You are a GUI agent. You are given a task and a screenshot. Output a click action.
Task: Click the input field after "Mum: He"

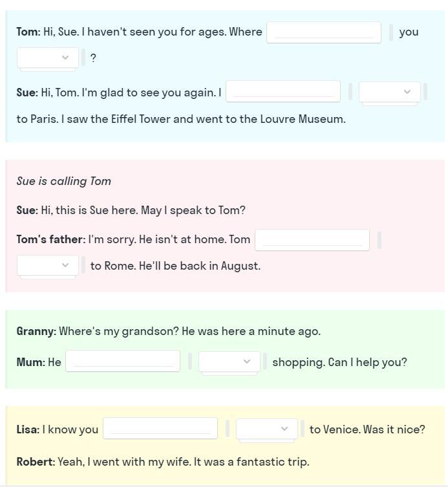[x=123, y=362]
